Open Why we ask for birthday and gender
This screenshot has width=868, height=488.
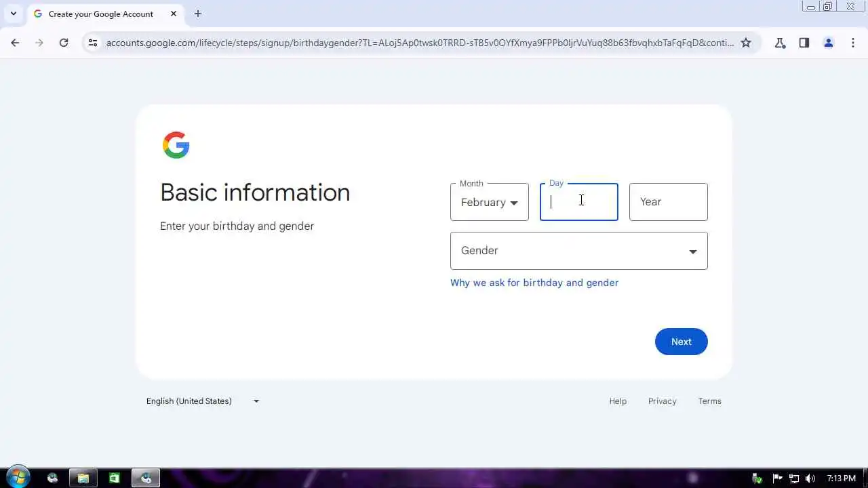point(534,283)
